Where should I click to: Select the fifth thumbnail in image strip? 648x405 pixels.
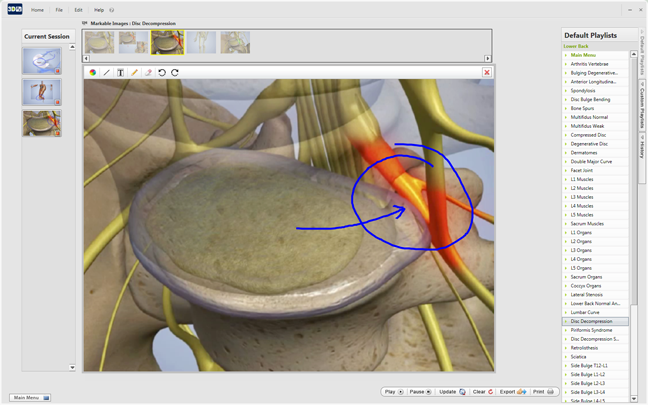235,42
